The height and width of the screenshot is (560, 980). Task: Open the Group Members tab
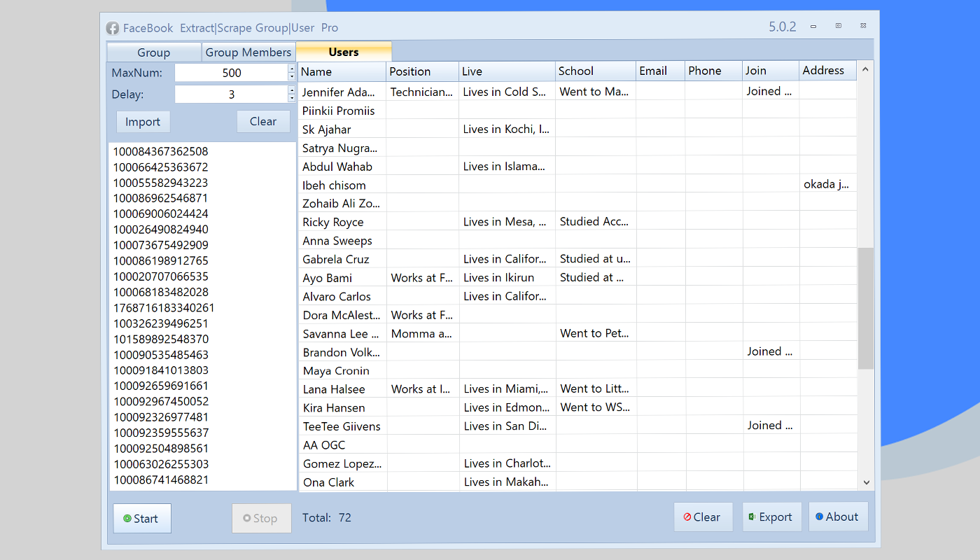tap(248, 52)
